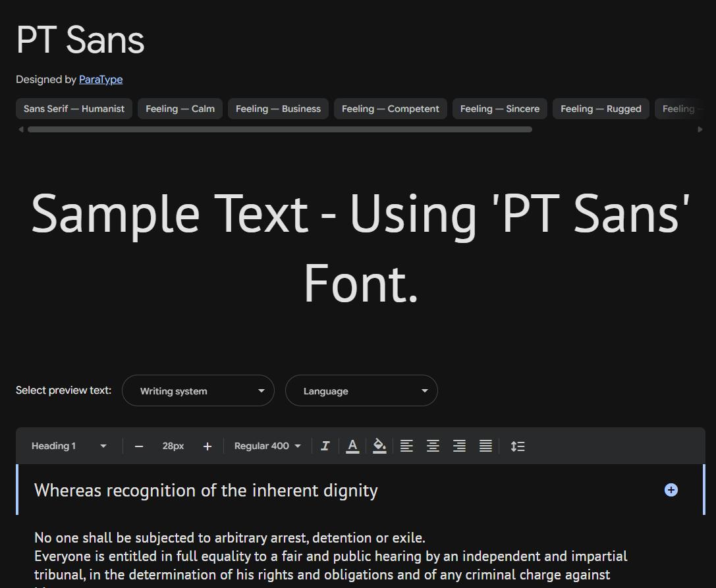This screenshot has height=588, width=716.
Task: Open the Heading 1 style dropdown
Action: click(69, 446)
